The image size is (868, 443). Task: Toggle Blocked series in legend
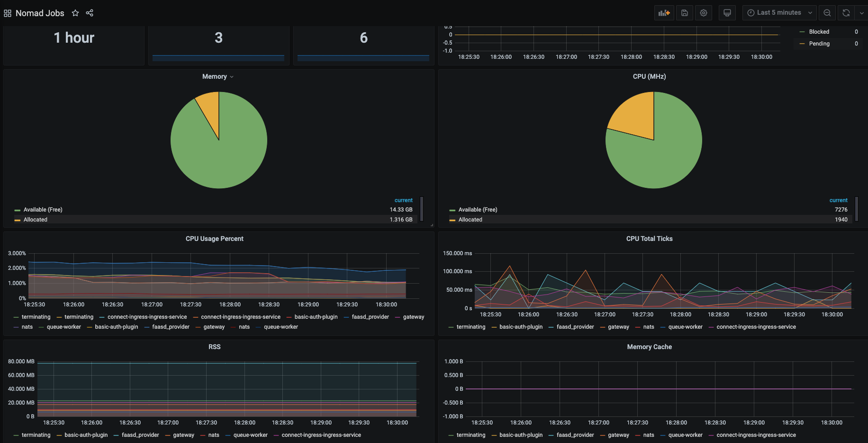819,32
